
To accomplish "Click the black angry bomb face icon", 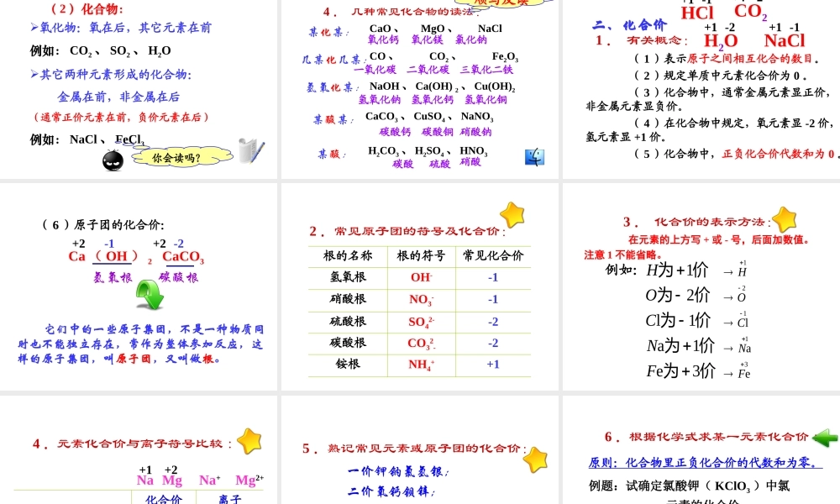I will [x=113, y=160].
